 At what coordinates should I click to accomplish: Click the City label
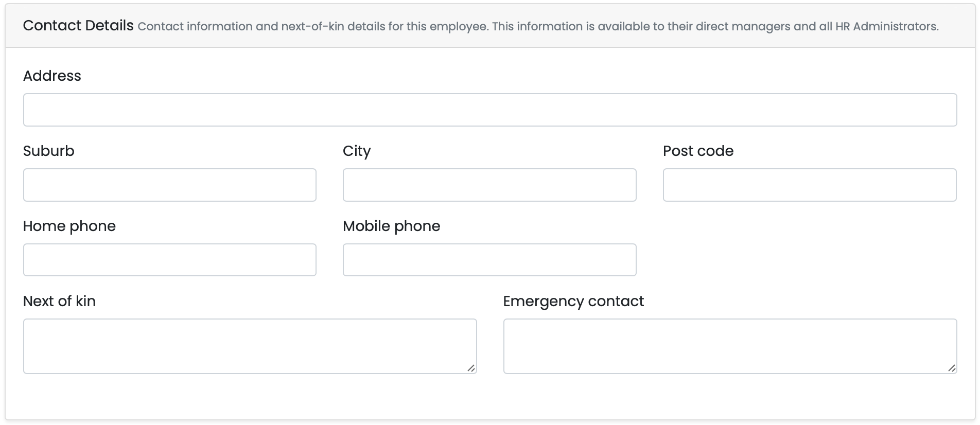tap(357, 151)
